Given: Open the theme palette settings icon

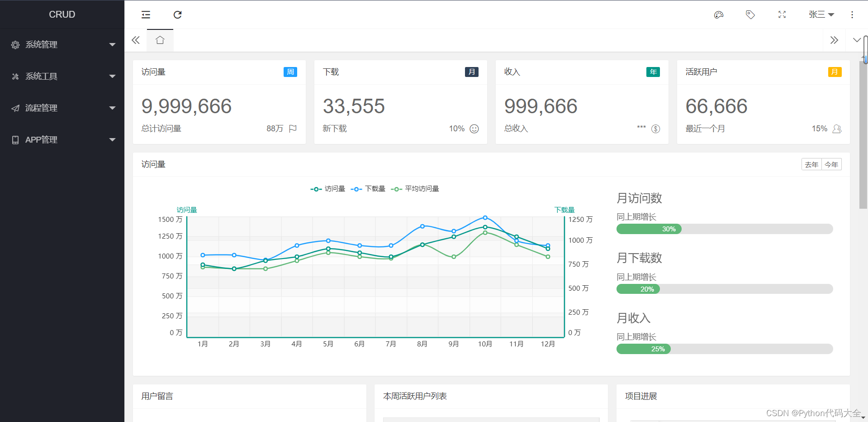Looking at the screenshot, I should point(719,14).
